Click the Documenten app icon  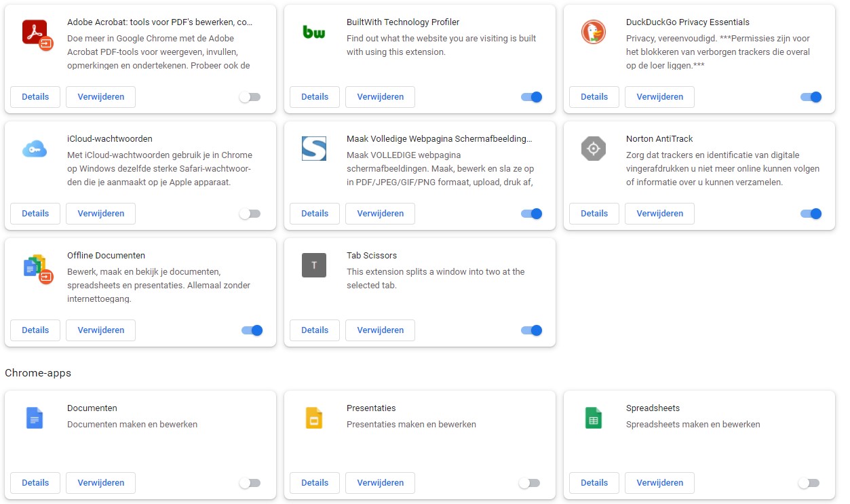click(x=35, y=418)
